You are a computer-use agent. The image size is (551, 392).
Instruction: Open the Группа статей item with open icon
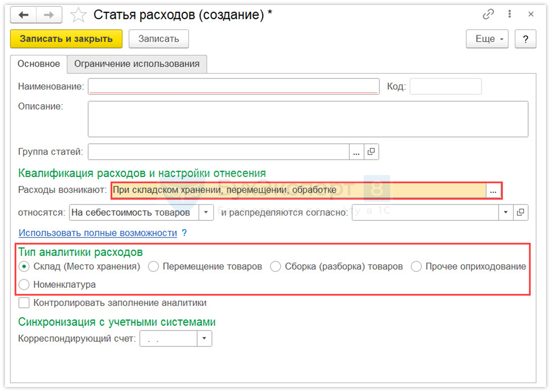371,152
